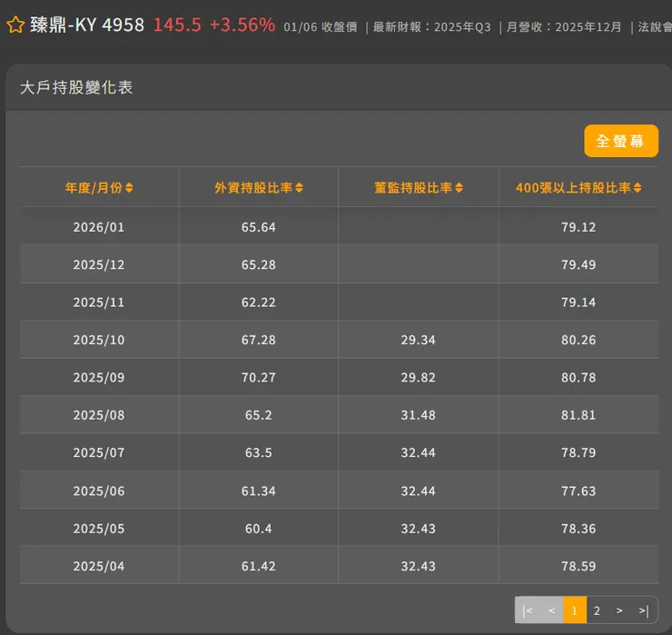Add 臻鼎-KY to favorites with star icon
672x635 pixels.
(15, 25)
